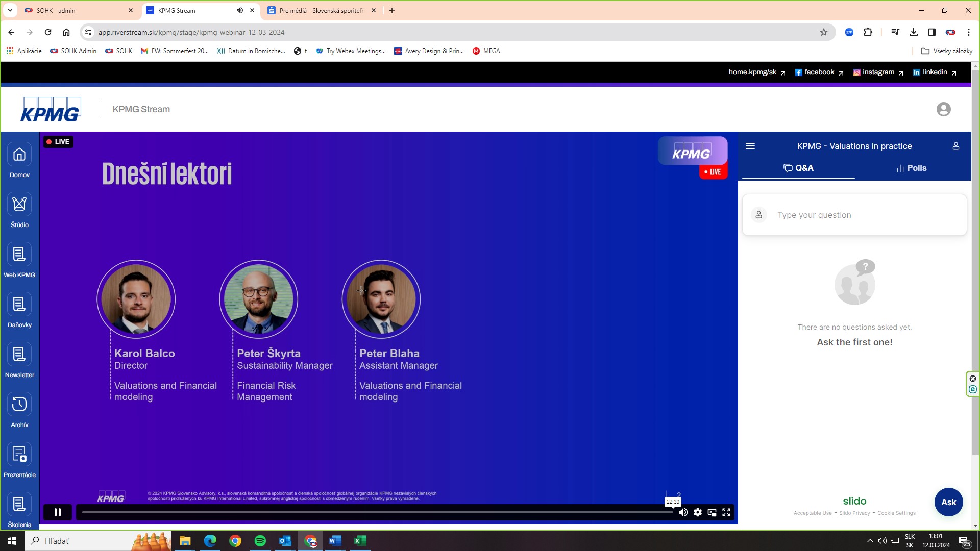The width and height of the screenshot is (980, 551).
Task: Click the Type your question field
Action: click(855, 215)
